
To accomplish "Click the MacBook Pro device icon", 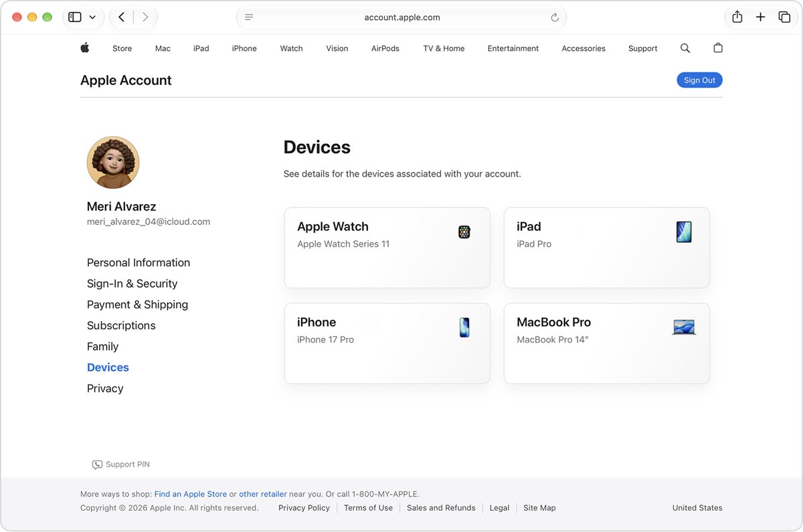I will pos(684,327).
